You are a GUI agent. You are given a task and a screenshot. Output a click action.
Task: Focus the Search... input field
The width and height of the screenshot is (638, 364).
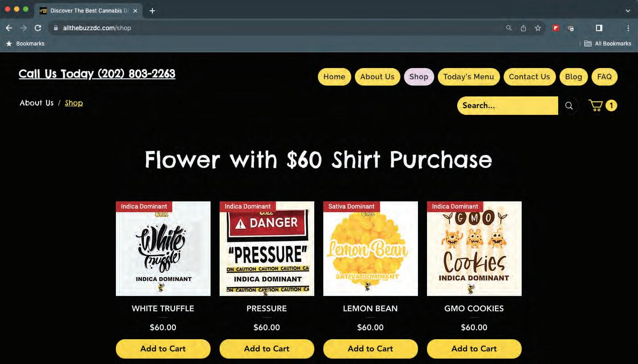pos(508,106)
